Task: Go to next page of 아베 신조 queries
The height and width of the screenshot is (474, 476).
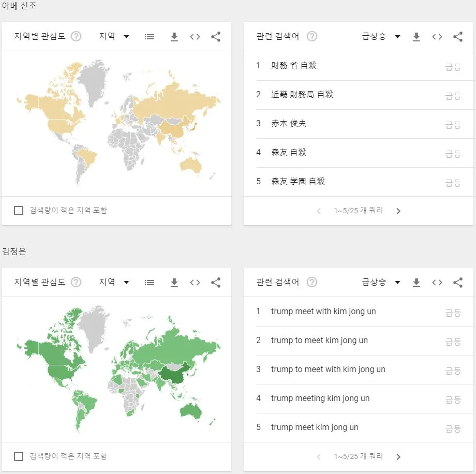Action: click(x=398, y=211)
